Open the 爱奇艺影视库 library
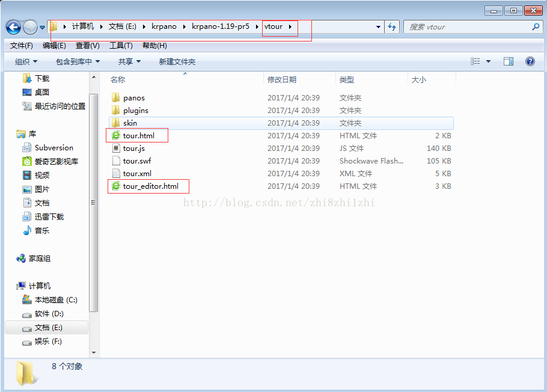 [56, 161]
